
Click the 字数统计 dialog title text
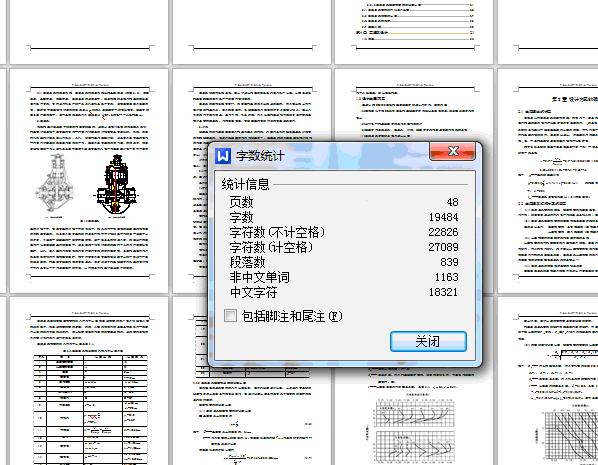tap(260, 156)
